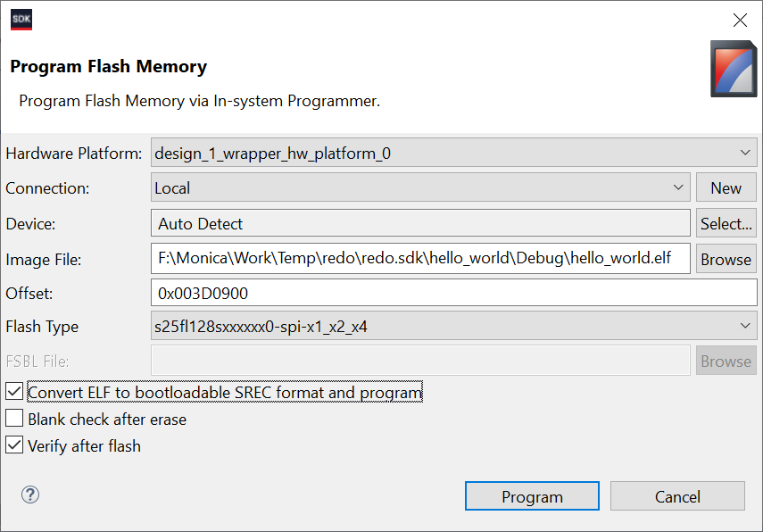The width and height of the screenshot is (763, 532).
Task: Browse for the Image File
Action: 726,259
